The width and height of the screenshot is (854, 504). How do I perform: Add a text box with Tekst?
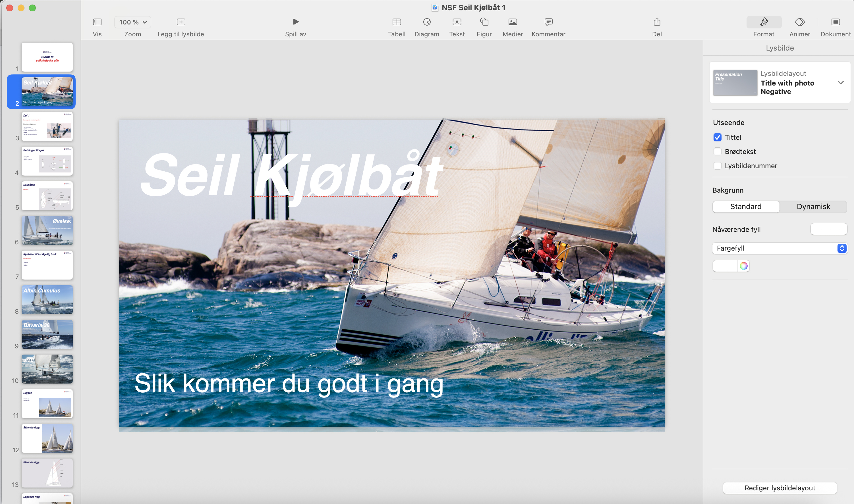click(x=457, y=22)
